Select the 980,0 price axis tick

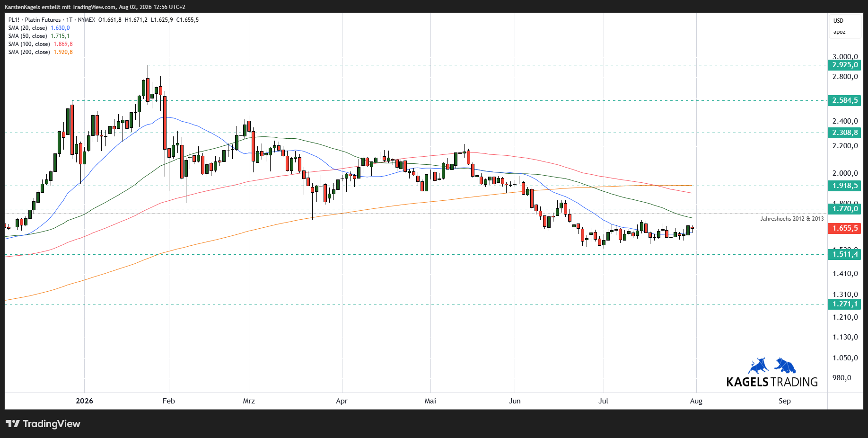[842, 378]
